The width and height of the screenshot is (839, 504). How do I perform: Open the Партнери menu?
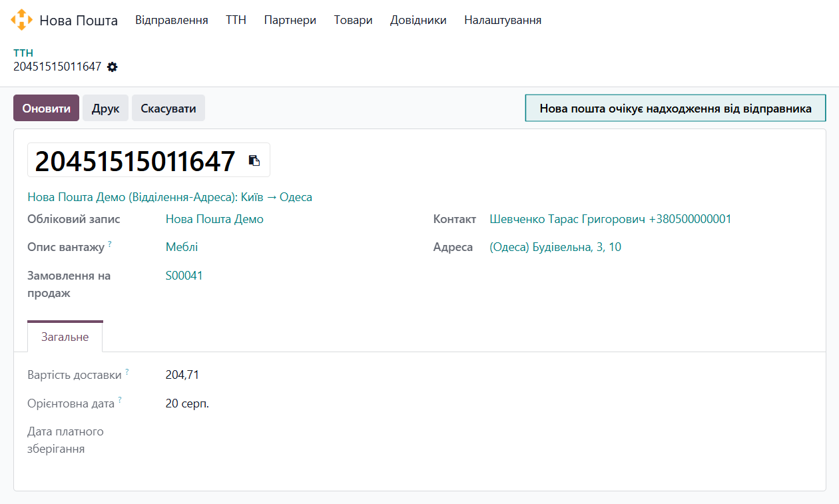290,20
